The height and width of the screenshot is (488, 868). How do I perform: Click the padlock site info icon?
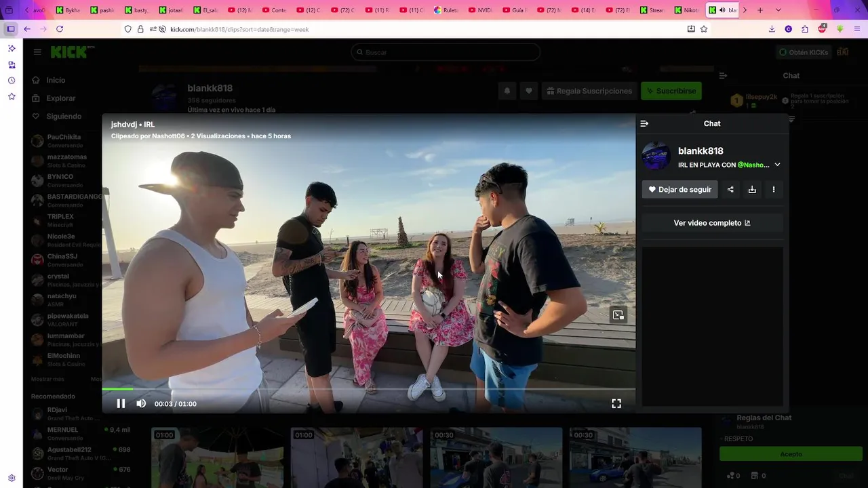pyautogui.click(x=140, y=29)
